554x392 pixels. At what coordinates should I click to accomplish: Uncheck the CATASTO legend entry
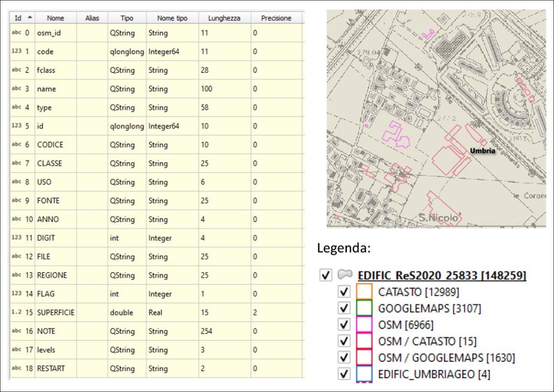pyautogui.click(x=344, y=291)
